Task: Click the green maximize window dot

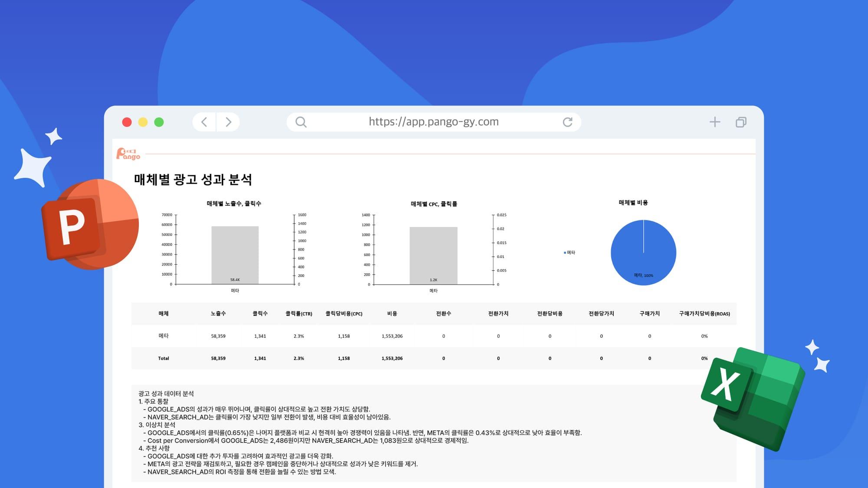Action: 159,122
